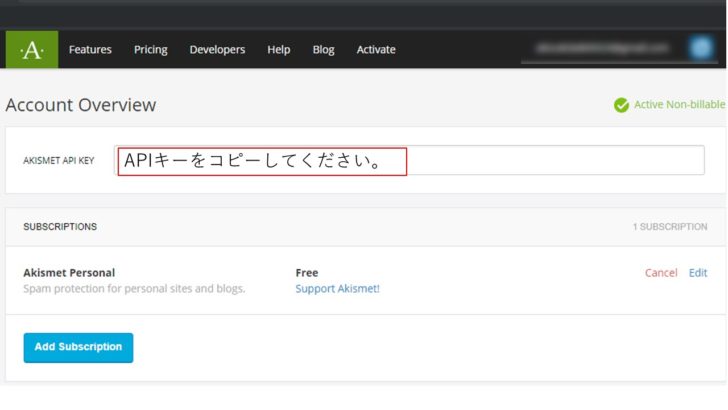Click the spam protection description text

click(134, 288)
